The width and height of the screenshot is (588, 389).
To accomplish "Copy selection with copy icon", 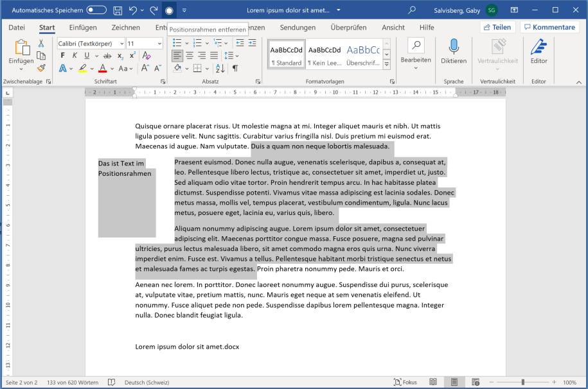I will coord(41,56).
